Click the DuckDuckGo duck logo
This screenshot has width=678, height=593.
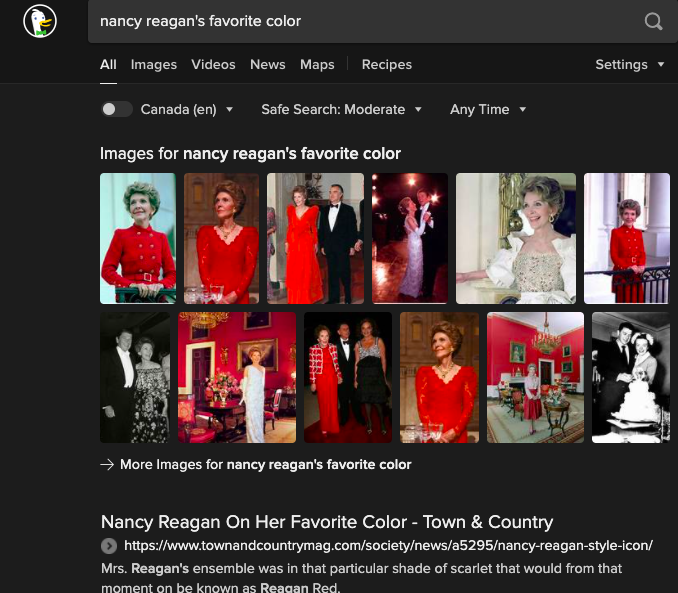tap(40, 21)
